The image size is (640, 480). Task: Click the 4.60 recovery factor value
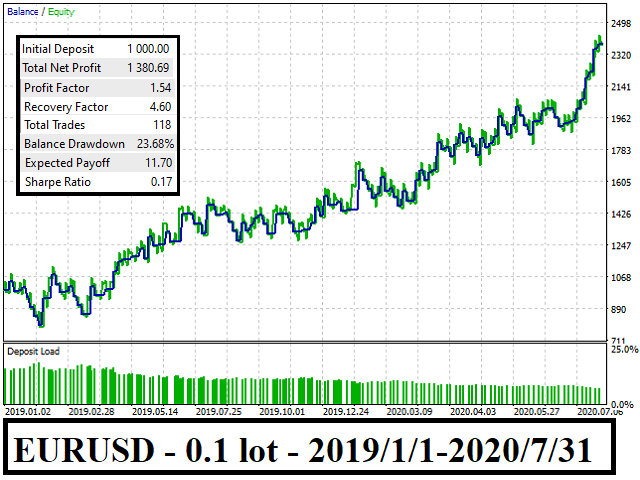pos(160,107)
